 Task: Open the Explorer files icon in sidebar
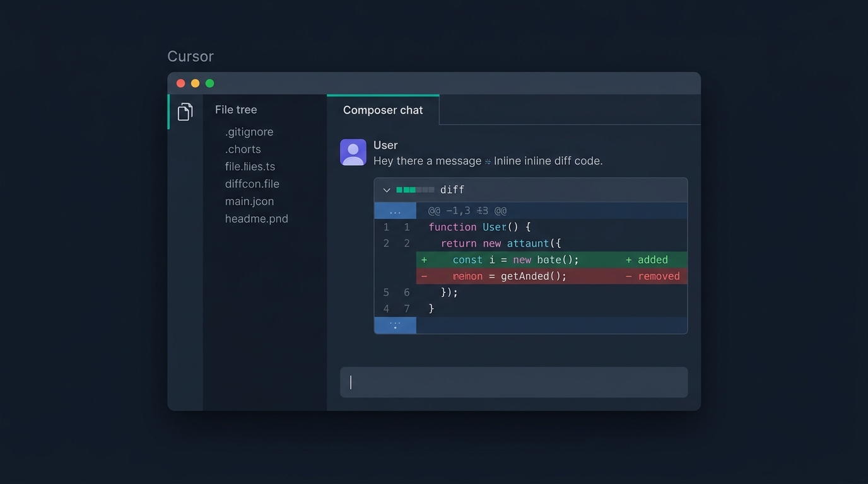point(185,112)
